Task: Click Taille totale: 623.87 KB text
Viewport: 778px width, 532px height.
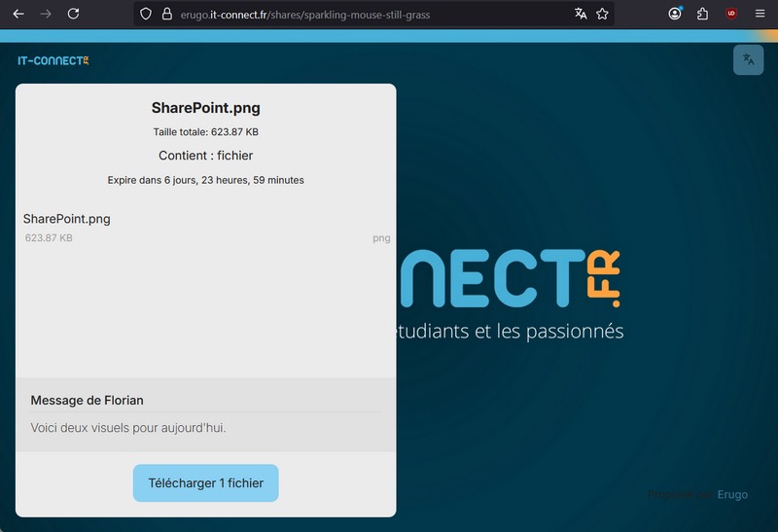Action: [206, 132]
